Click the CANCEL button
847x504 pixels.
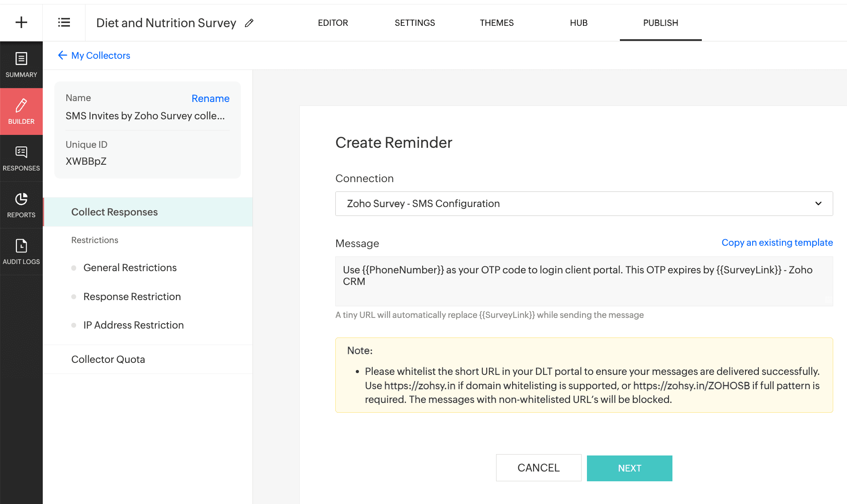coord(539,468)
